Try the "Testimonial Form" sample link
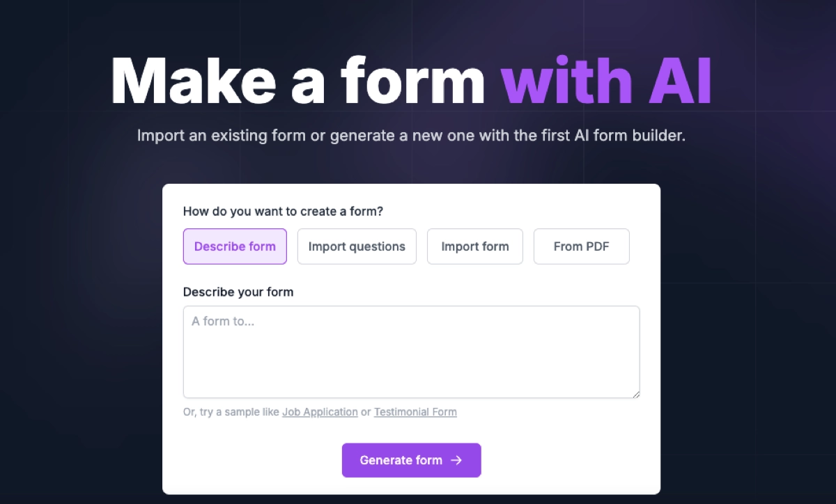This screenshot has width=836, height=504. click(415, 411)
